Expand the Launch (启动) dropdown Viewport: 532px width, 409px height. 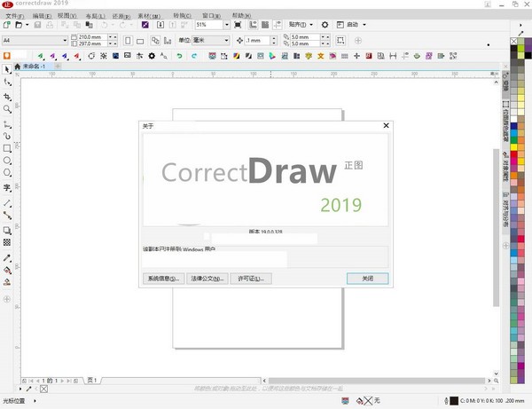click(364, 25)
